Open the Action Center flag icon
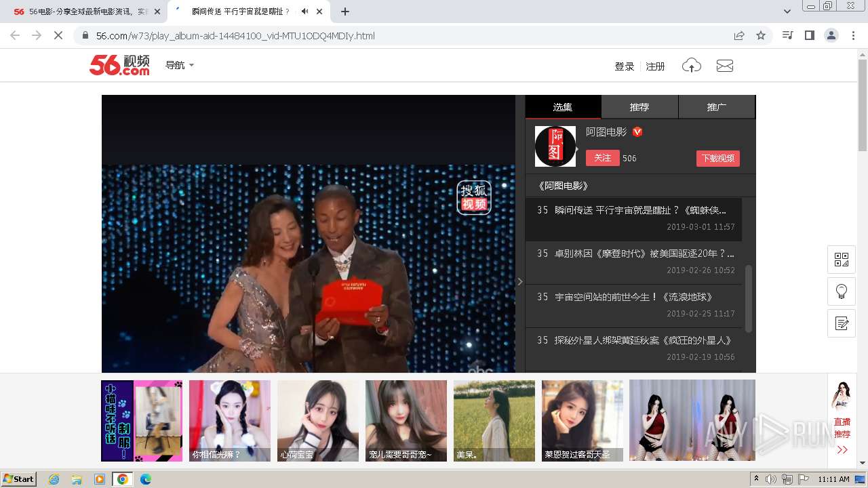The height and width of the screenshot is (488, 868). coord(804,479)
